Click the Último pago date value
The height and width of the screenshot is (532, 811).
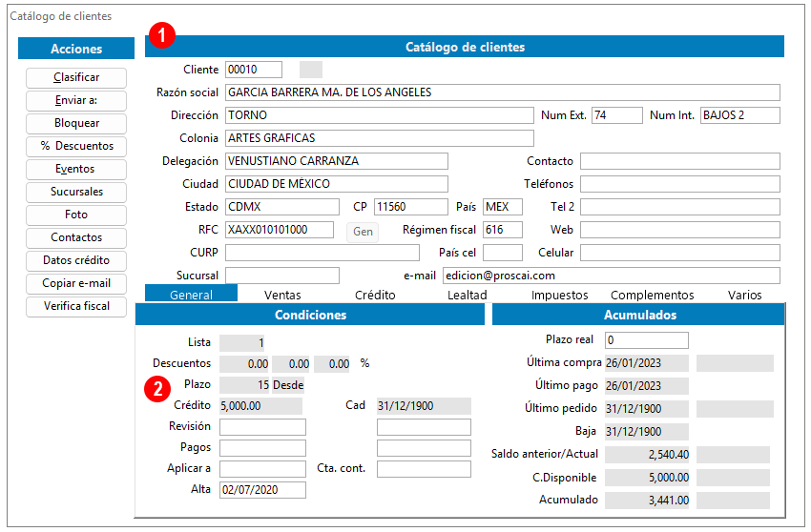pos(647,386)
